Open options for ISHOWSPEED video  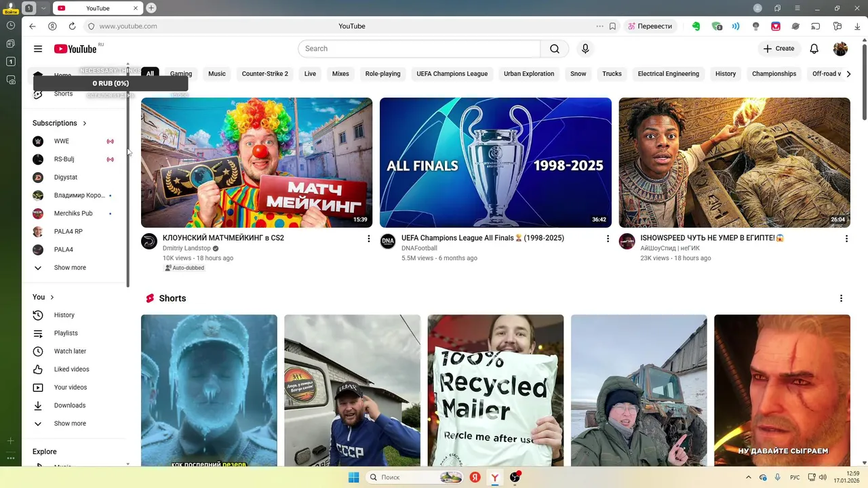[846, 239]
